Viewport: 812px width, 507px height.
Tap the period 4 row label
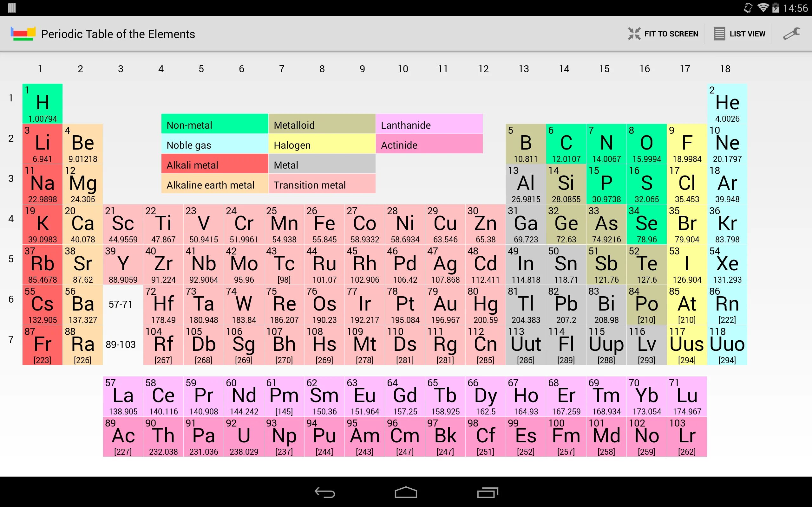click(x=11, y=219)
